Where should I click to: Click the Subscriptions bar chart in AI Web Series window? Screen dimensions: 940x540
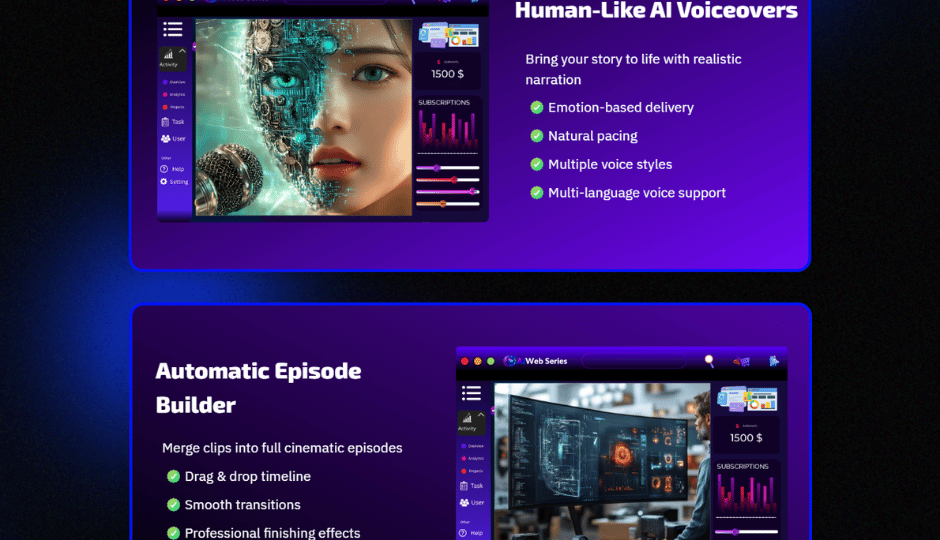746,493
